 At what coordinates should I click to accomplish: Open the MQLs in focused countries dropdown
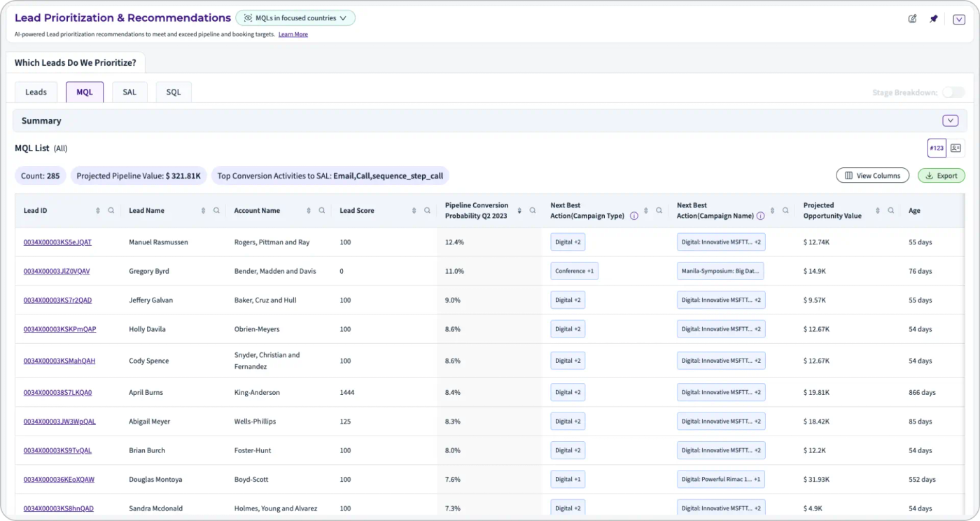click(x=295, y=18)
